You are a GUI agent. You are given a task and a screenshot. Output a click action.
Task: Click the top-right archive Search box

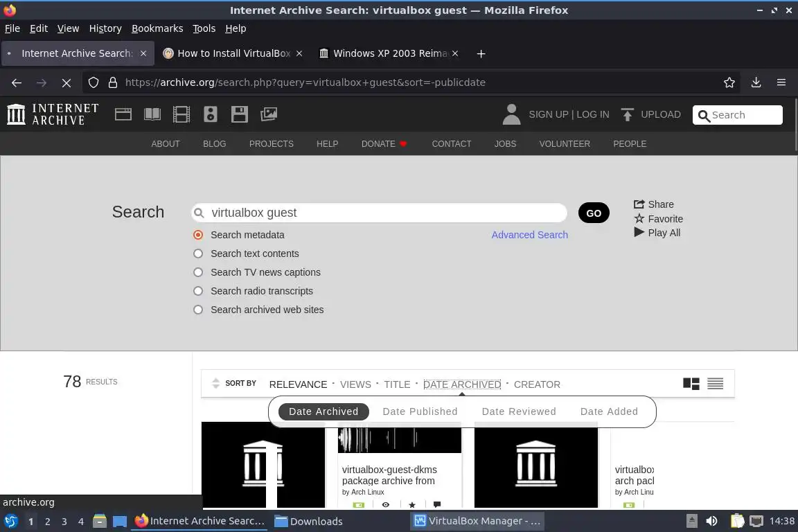[x=738, y=115]
